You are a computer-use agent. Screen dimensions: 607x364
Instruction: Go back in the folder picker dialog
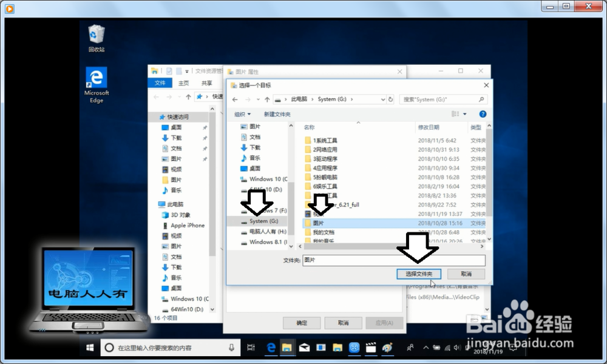(235, 99)
